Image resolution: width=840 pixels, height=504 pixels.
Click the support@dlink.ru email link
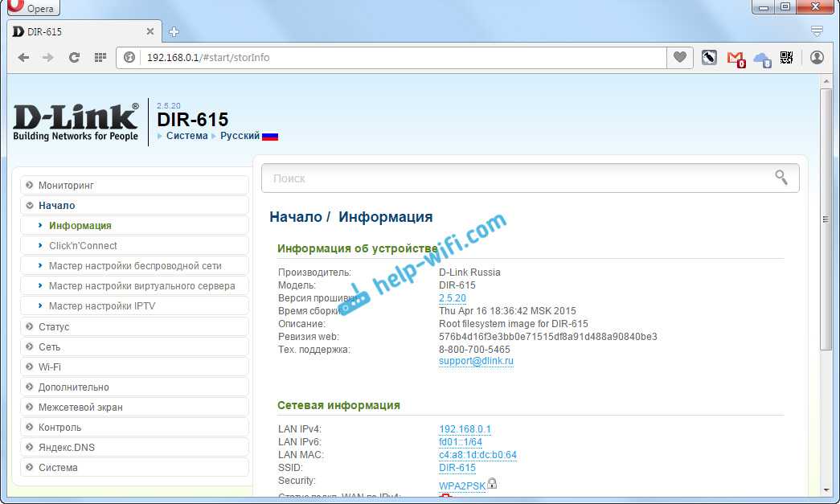click(476, 362)
